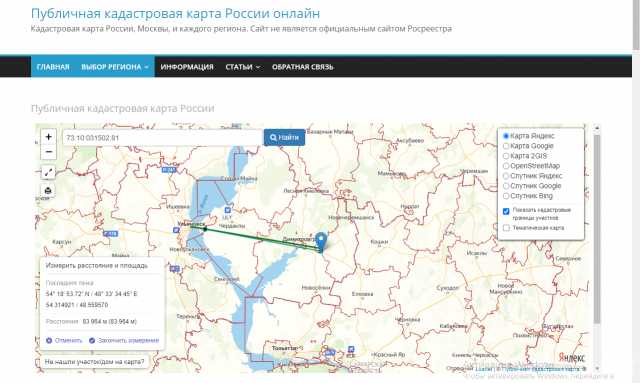Activate the measure distance ruler tool
This screenshot has width=640, height=383.
(x=48, y=172)
